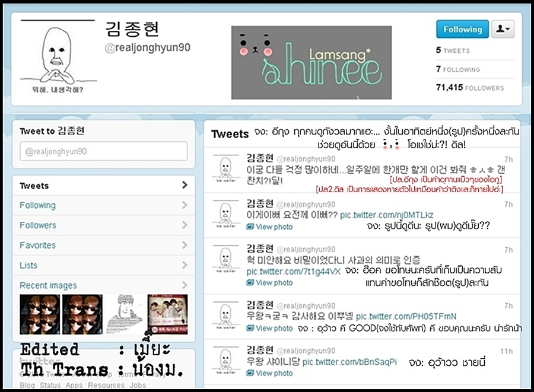This screenshot has height=392, width=534.
Task: Expand the Recent images row chevron
Action: [185, 285]
